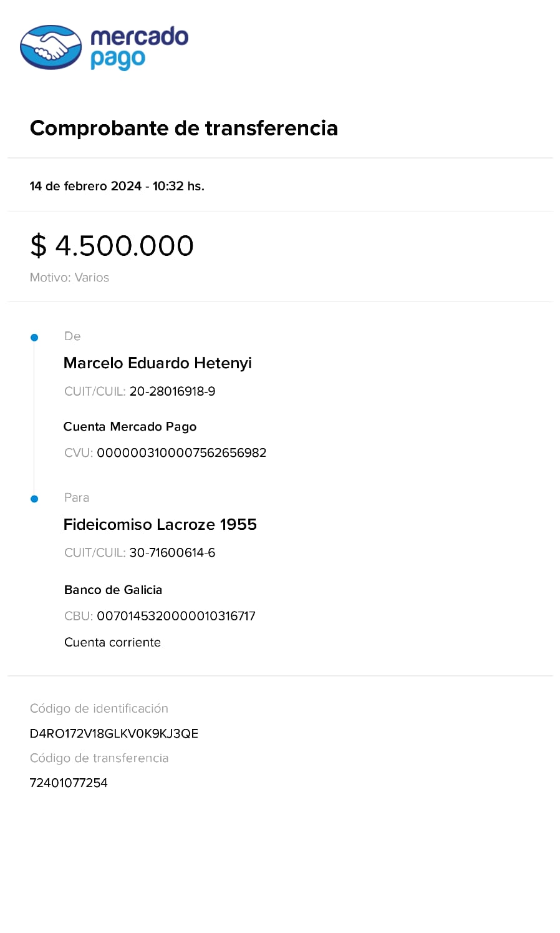Click the Mercado Pago handshake logo icon
Screen dimensions: 560x933
click(51, 47)
